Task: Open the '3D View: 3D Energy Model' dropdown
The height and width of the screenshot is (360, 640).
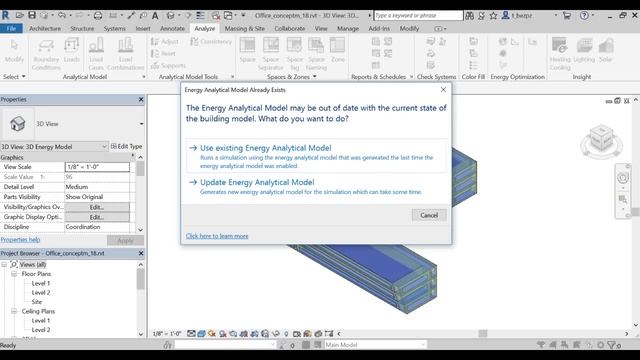Action: (104, 147)
